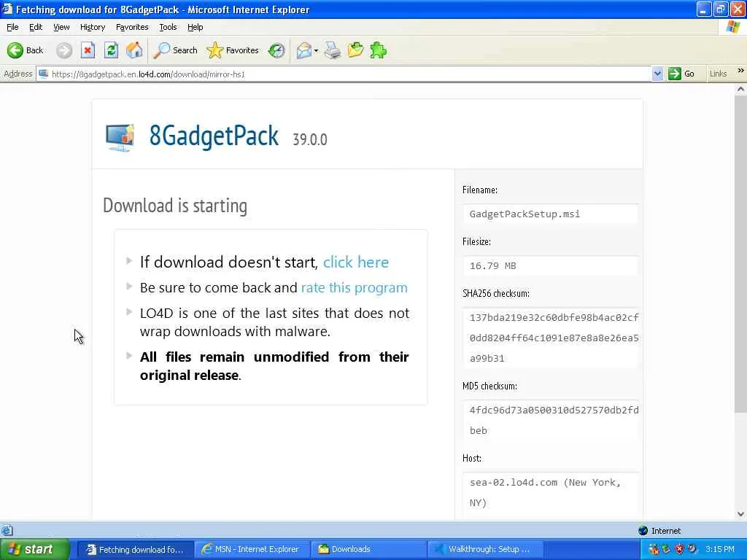
Task: Click the green Go arrow button
Action: (674, 74)
